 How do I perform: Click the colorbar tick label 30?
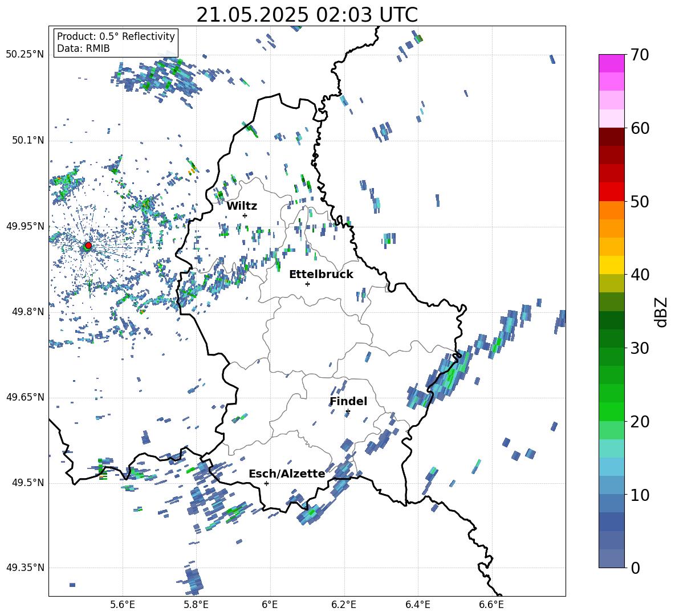[640, 348]
